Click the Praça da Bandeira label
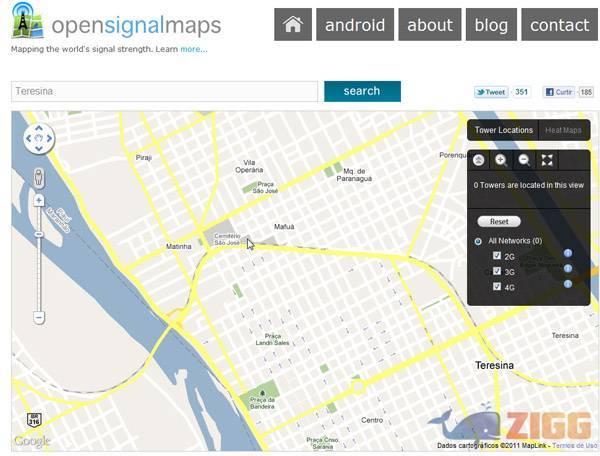 pos(262,403)
